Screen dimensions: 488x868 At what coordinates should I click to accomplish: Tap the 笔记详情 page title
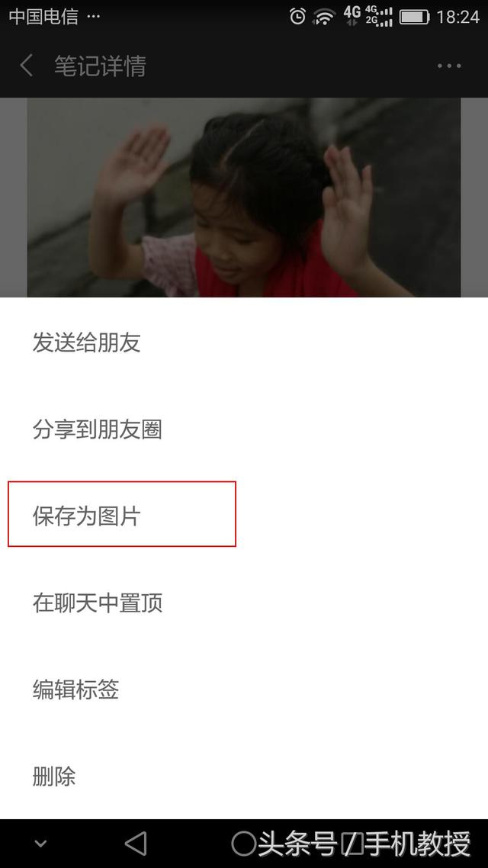pyautogui.click(x=100, y=66)
